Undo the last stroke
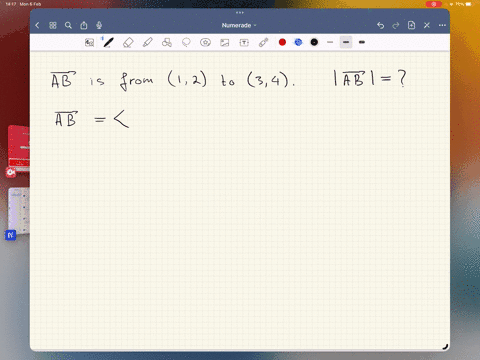Viewport: 480px width, 360px height. tap(380, 25)
